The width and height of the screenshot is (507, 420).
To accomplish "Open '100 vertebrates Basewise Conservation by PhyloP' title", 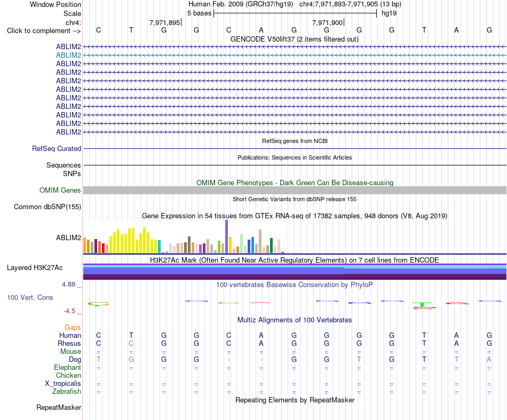I will tap(295, 285).
